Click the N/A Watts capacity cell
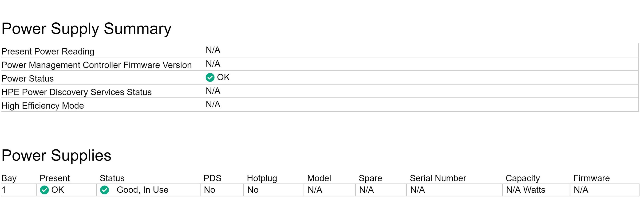Screen dimensions: 644x207 pos(536,190)
